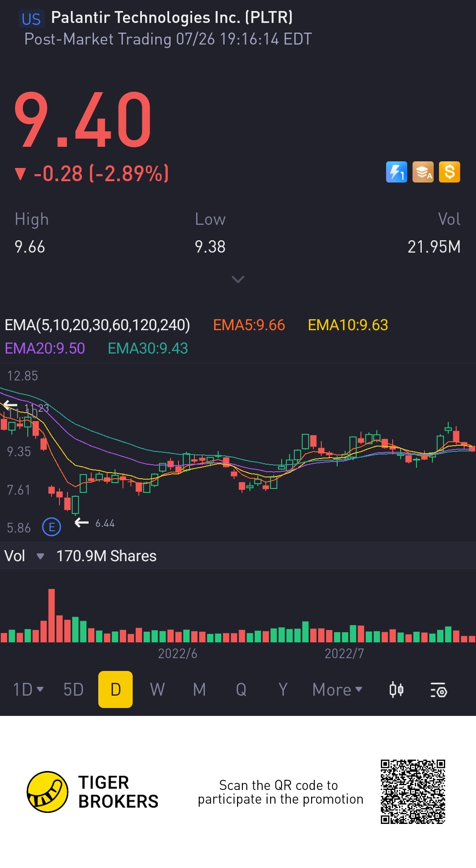Screen dimensions: 476x868
Task: Tap the EMA20:9.50 value
Action: tap(45, 348)
